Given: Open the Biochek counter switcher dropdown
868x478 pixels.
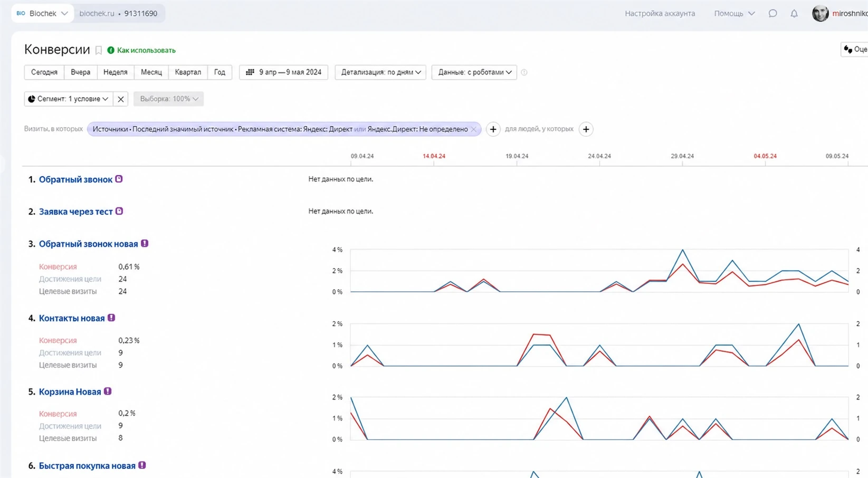Looking at the screenshot, I should tap(42, 13).
